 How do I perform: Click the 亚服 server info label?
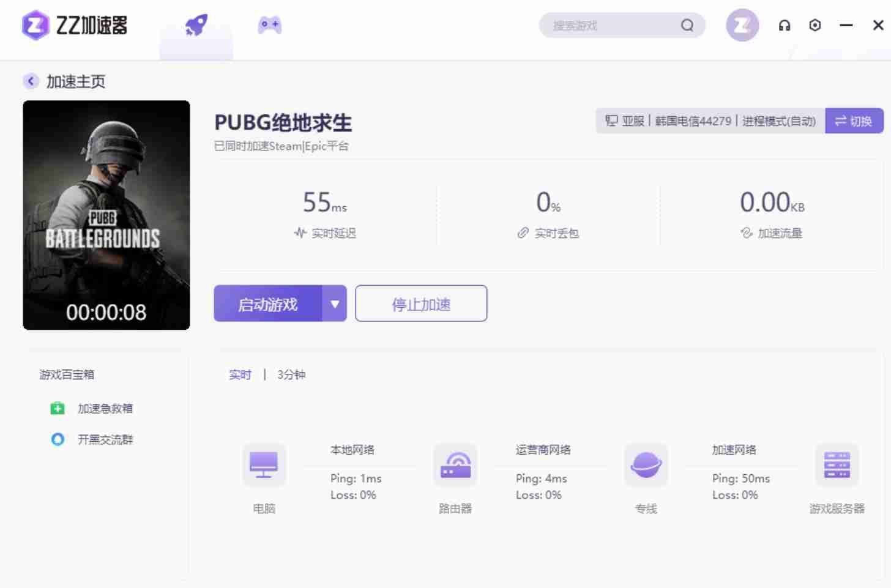pos(633,121)
